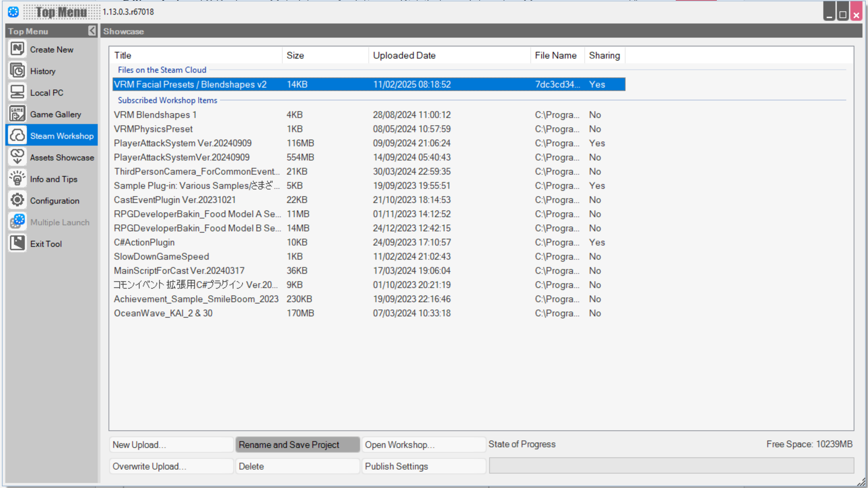The image size is (868, 488).
Task: Click the Local PC monitor icon
Action: [17, 92]
